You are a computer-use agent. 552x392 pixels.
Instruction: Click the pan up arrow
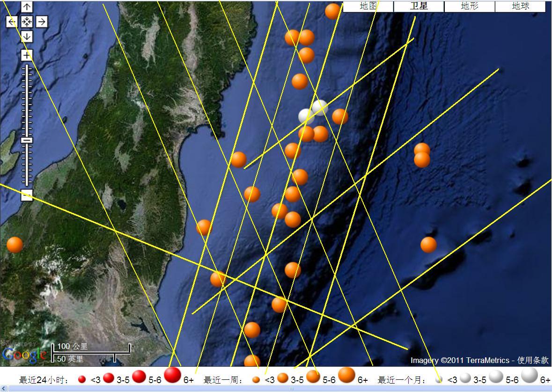point(27,7)
